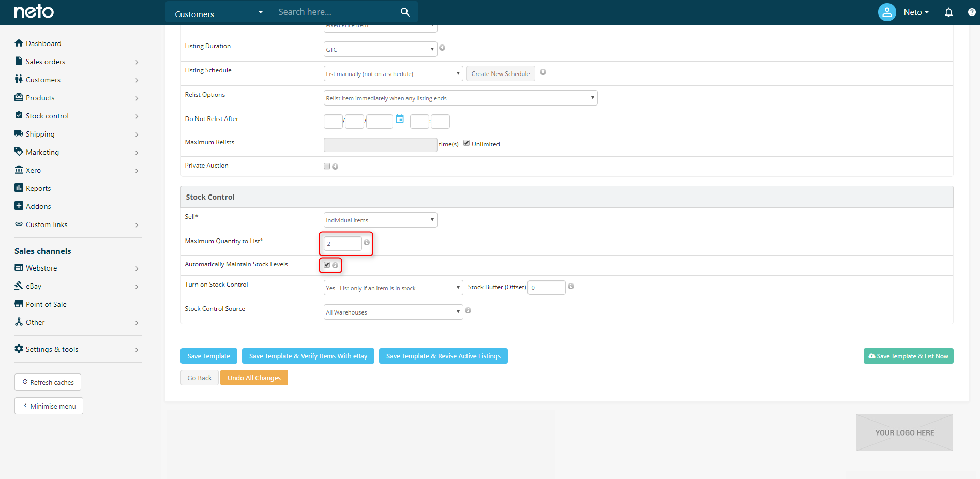Click the Maximum Quantity to List field
Screen dimensions: 980x479
point(343,243)
